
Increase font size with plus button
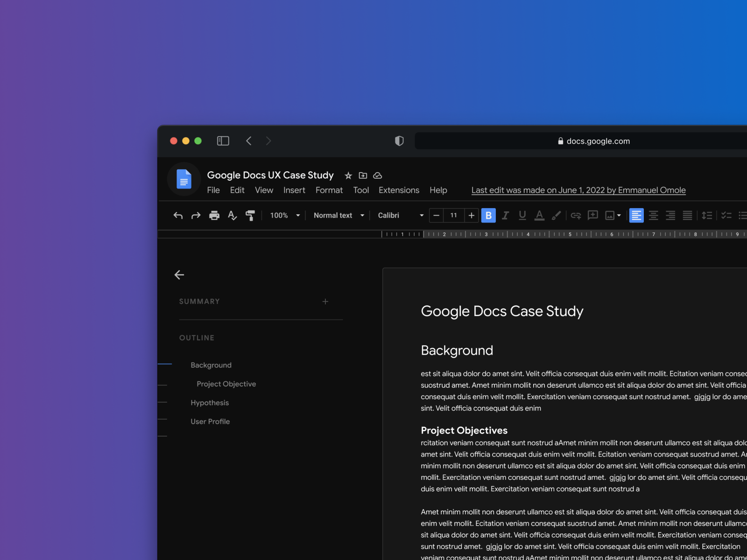472,215
